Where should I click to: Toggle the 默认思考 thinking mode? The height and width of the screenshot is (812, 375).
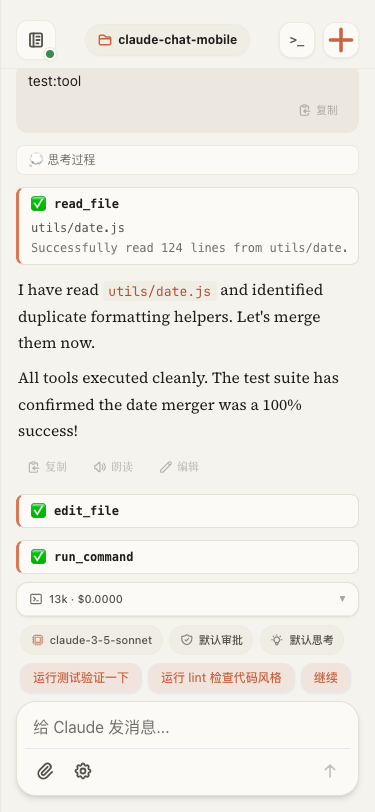coord(302,640)
